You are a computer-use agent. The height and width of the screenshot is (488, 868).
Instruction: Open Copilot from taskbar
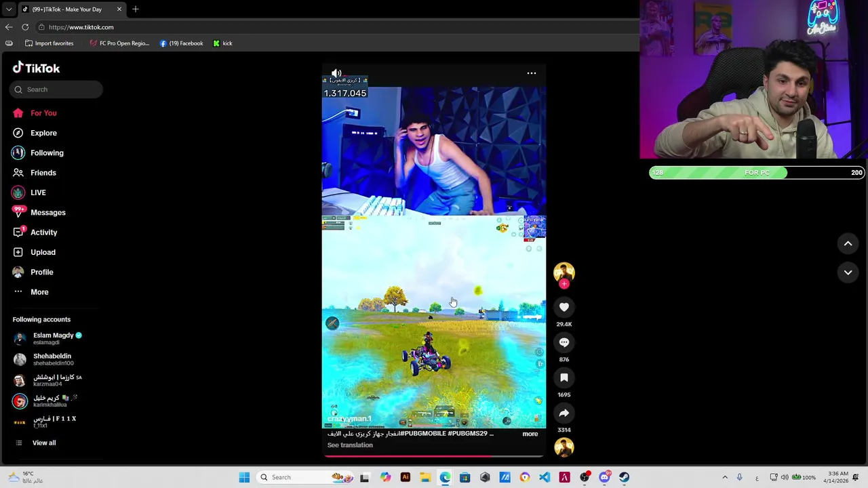pos(385,477)
